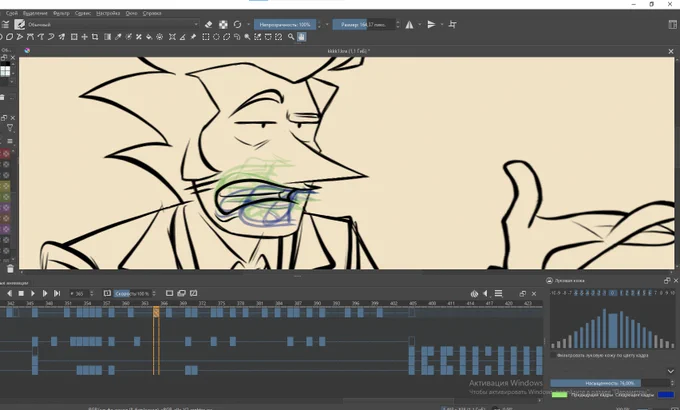Select the Color sampler eyedropper tool
The height and width of the screenshot is (410, 680).
click(x=118, y=37)
